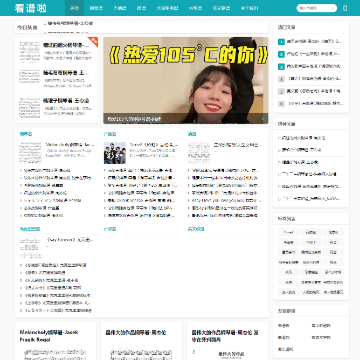Click rank 3 badge in 热门文章
The width and height of the screenshot is (360, 360).
281,66
